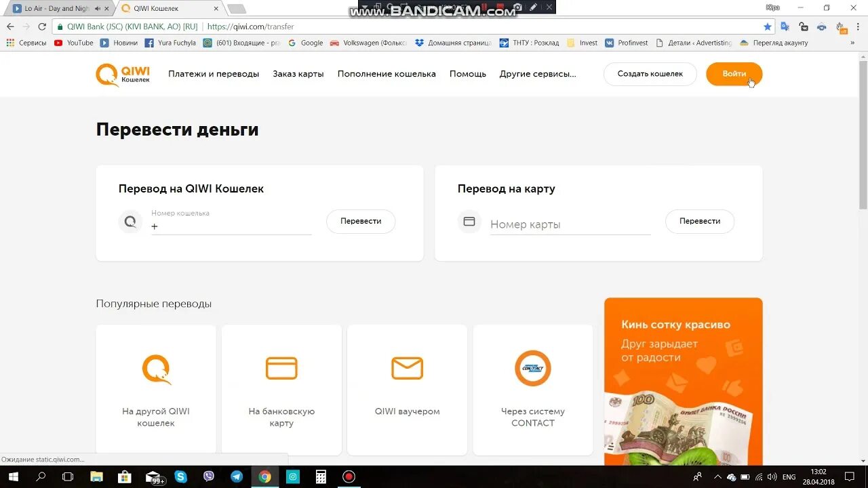Close the QIWI Кошелек browser tab
868x488 pixels.
216,9
